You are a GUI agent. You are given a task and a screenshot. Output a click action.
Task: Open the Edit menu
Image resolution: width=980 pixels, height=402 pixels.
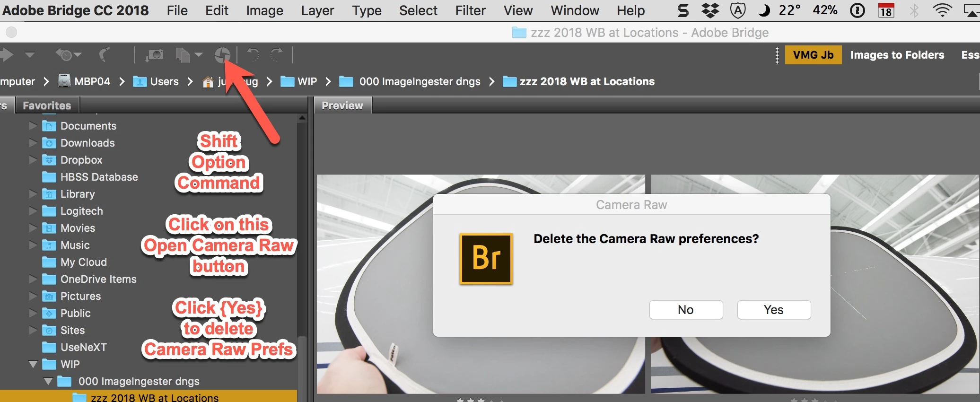pyautogui.click(x=217, y=10)
